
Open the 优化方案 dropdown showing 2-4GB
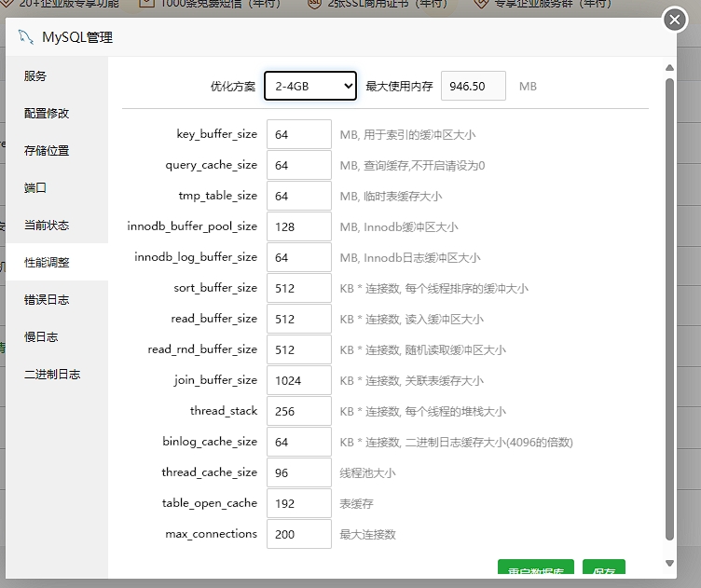coord(310,86)
